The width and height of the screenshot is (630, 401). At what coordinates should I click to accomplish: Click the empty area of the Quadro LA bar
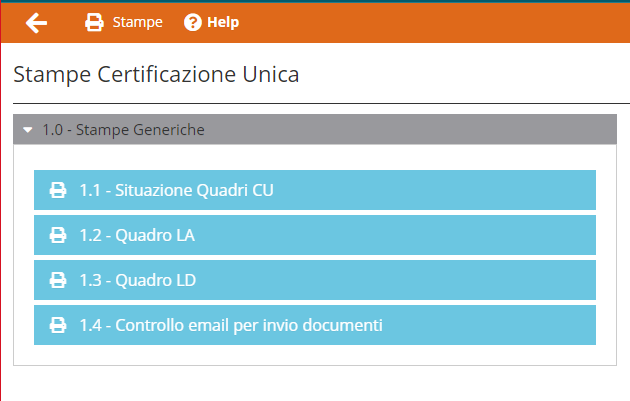pyautogui.click(x=402, y=235)
